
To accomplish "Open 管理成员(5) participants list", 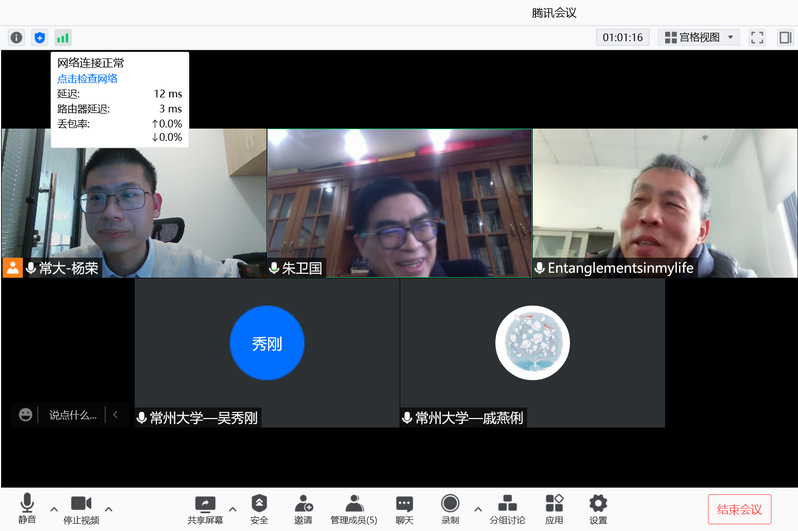I will coord(354,508).
